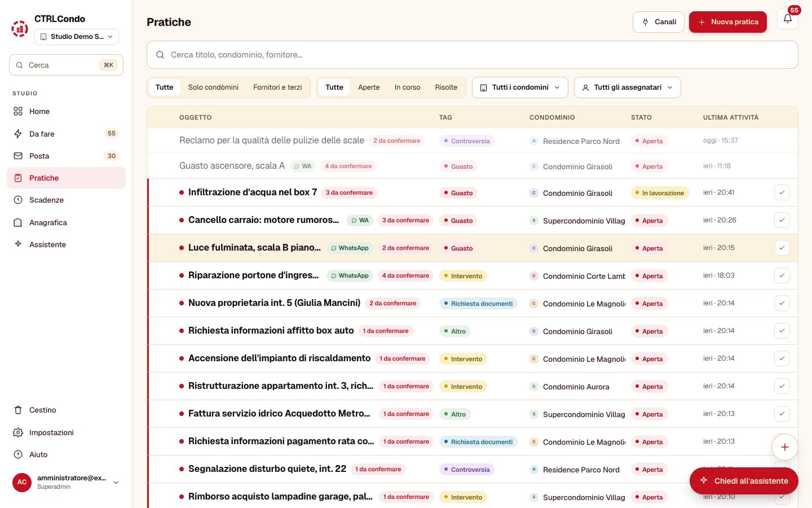Click the ULTIMA ATTIVITÀ column header
This screenshot has width=812, height=508.
731,117
